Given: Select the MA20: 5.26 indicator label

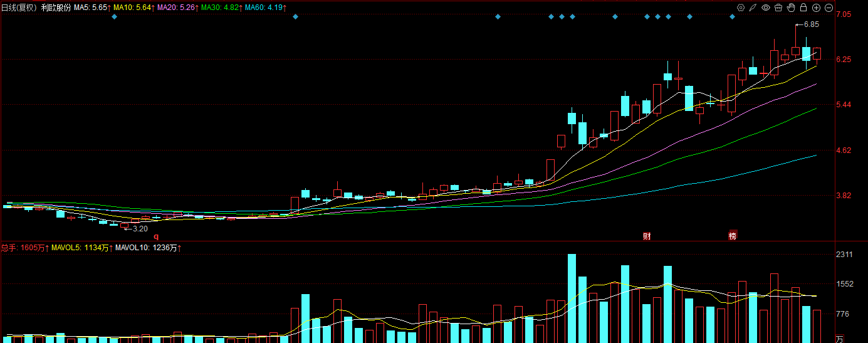Looking at the screenshot, I should 177,8.
